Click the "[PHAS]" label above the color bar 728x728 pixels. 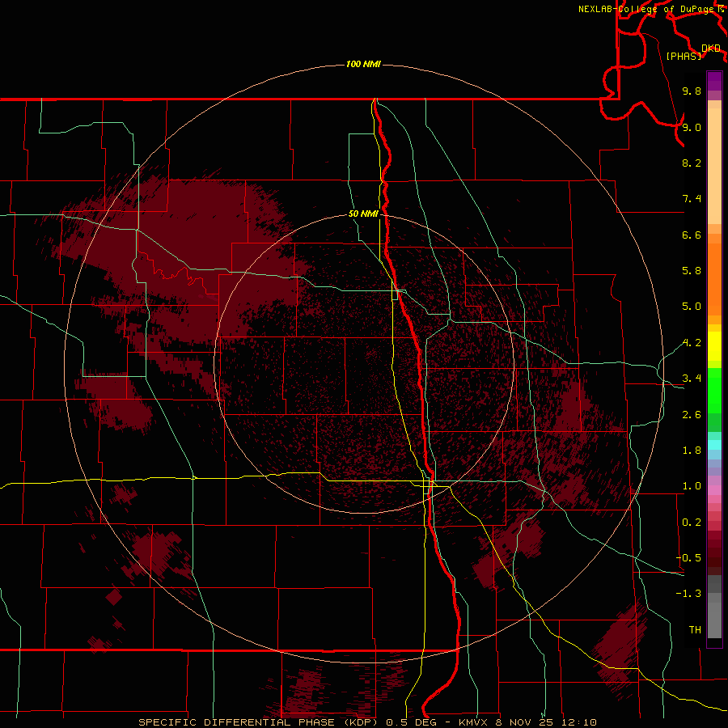[x=684, y=57]
